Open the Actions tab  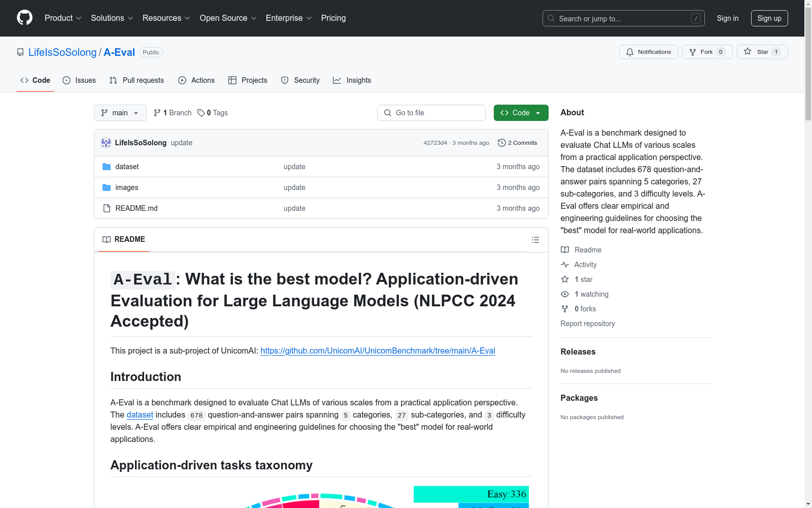pos(196,80)
